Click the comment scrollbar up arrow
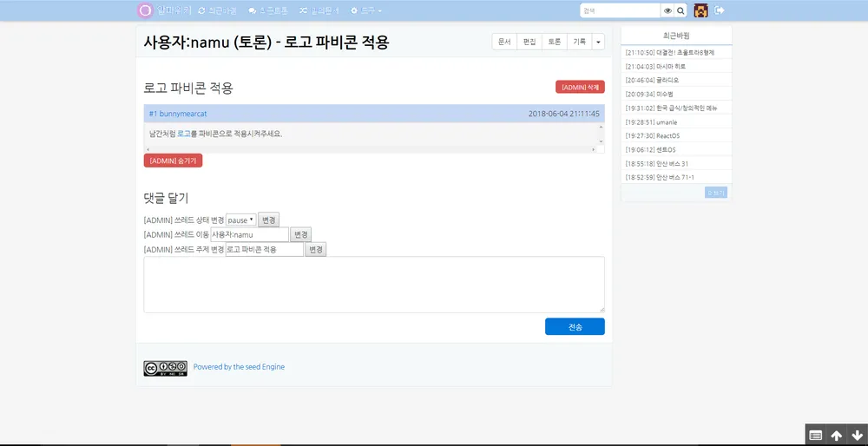Image resolution: width=868 pixels, height=446 pixels. 602,126
